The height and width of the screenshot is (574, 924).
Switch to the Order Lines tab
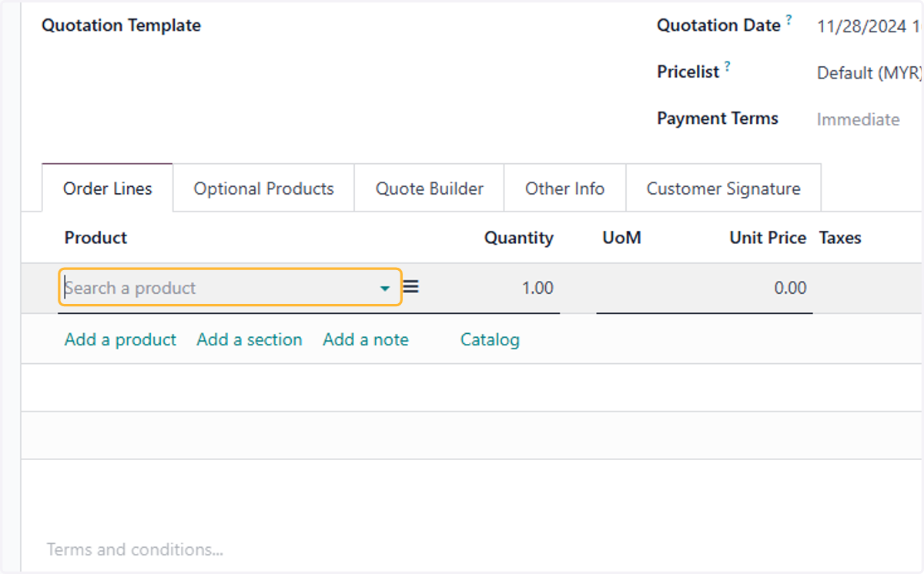tap(108, 189)
